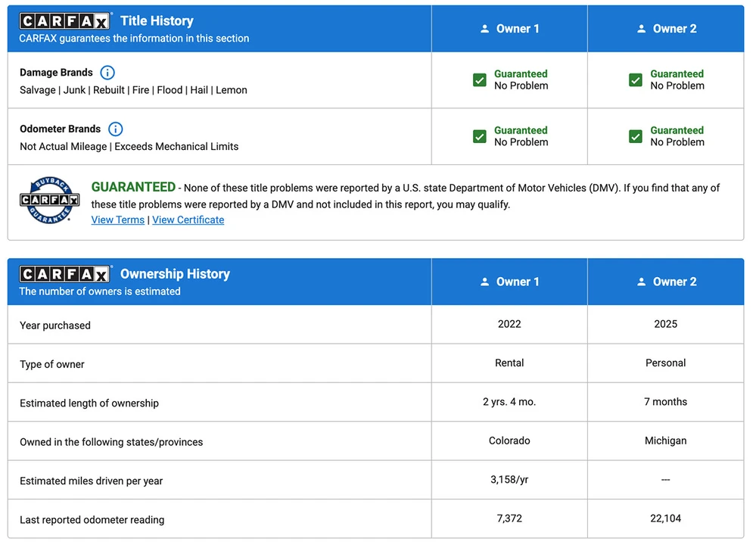Click the Odometer Brands info icon
Screen dimensions: 756x545
click(x=115, y=129)
